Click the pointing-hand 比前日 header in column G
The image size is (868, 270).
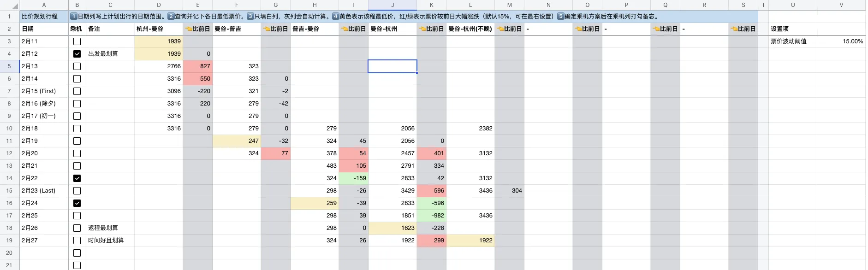tap(275, 29)
